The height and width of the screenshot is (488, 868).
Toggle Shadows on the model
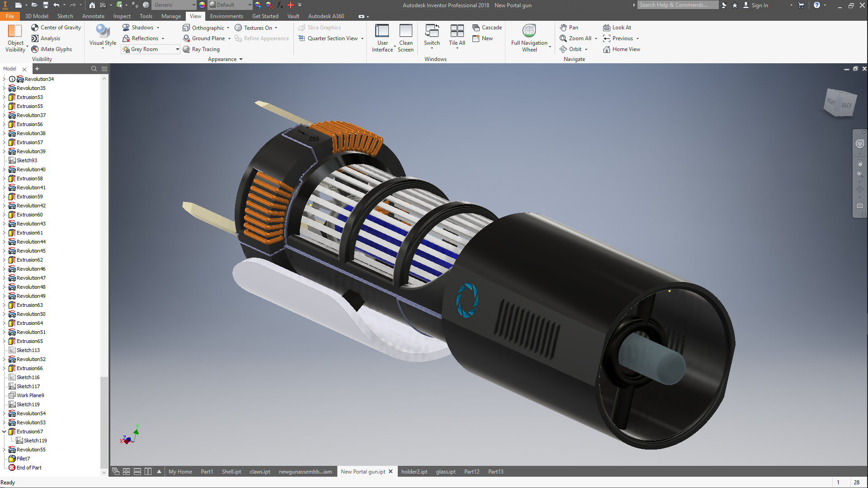point(138,28)
